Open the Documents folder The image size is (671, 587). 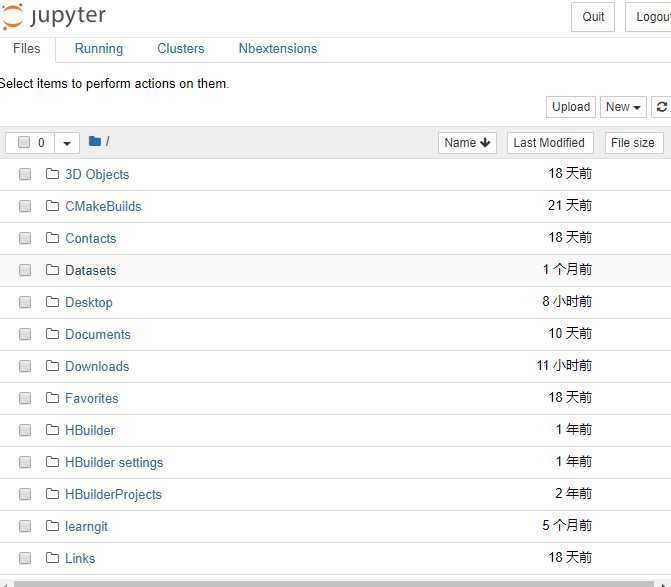[x=98, y=335]
